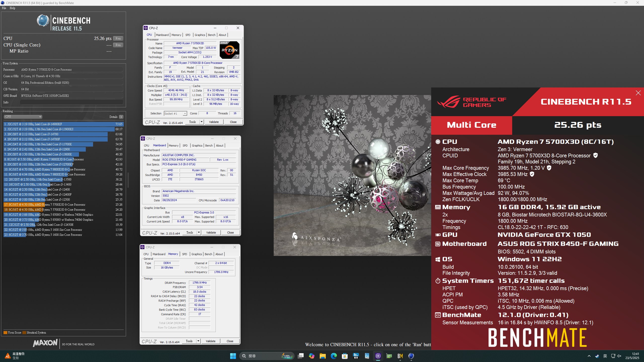644x362 pixels.
Task: Open Task View from the taskbar
Action: coord(301,356)
